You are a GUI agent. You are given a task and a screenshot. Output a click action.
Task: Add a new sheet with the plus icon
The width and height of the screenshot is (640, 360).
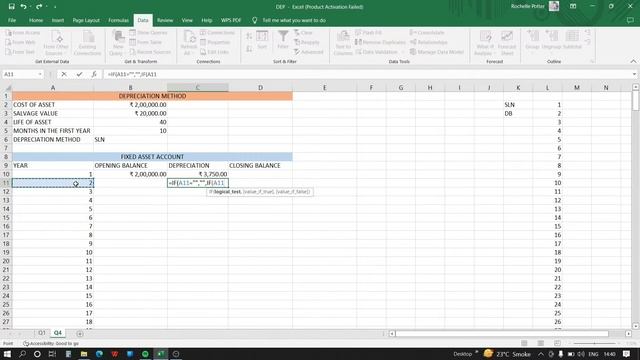[x=80, y=333]
